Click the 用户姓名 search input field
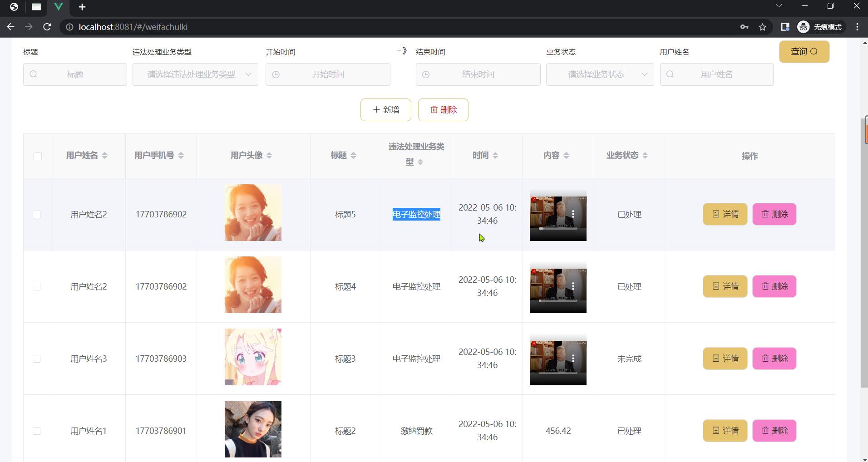Screen dimensions: 868x462 pyautogui.click(x=716, y=74)
